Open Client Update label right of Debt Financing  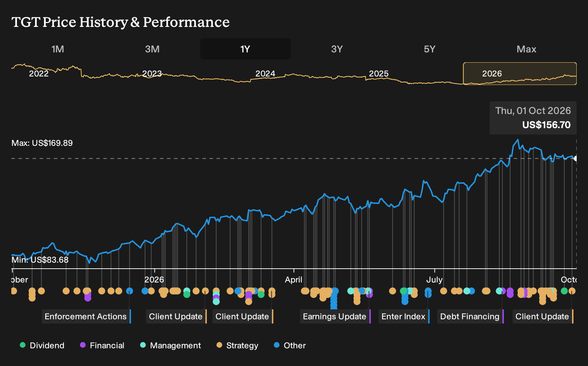click(543, 316)
